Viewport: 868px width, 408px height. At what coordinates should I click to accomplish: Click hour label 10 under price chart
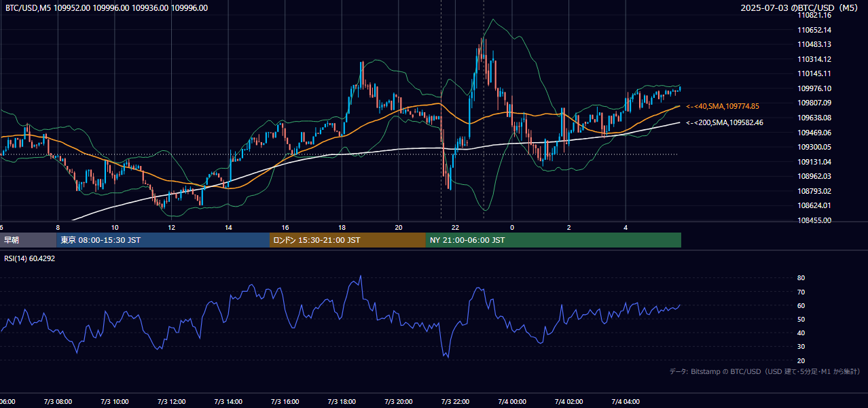(115, 227)
